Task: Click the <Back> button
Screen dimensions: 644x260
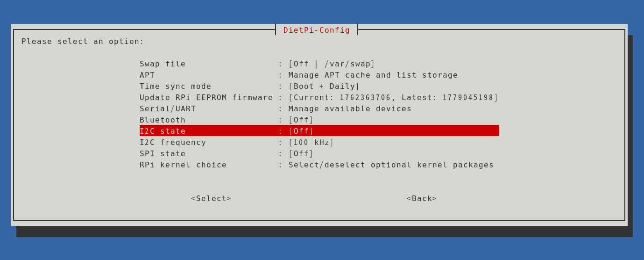Action: click(422, 198)
